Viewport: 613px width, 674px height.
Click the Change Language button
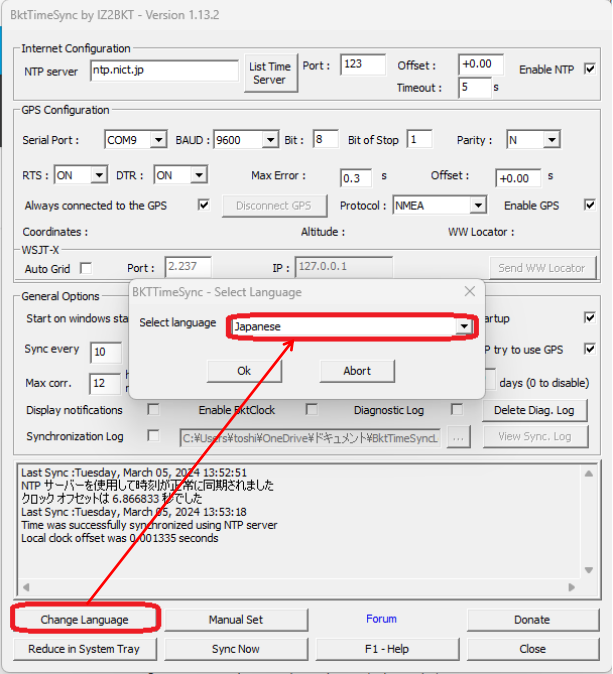(85, 620)
